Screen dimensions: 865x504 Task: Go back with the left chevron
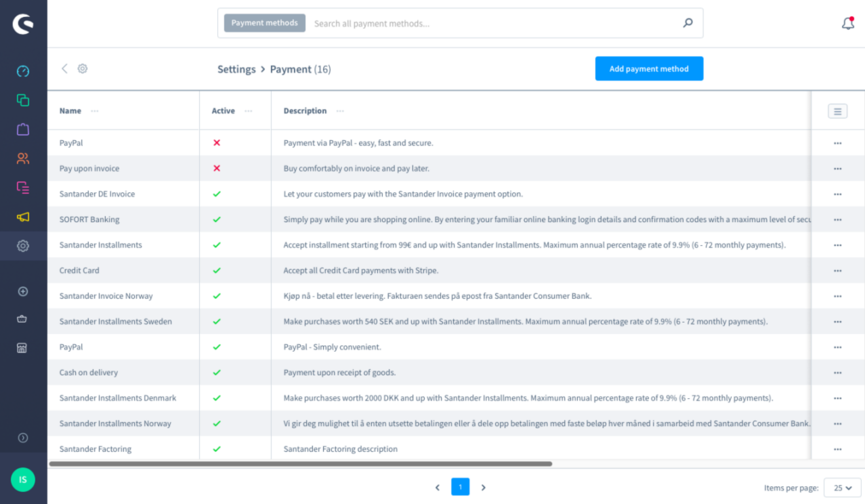click(x=64, y=68)
